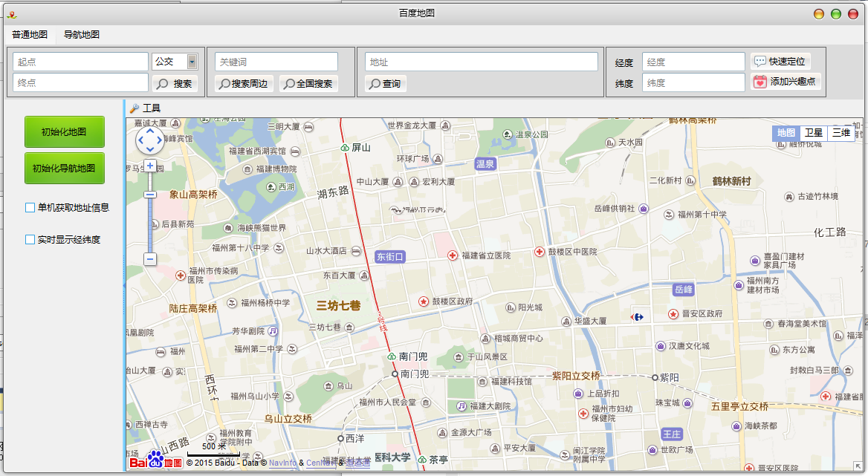This screenshot has height=476, width=868.
Task: Click the 工具 toolbar label
Action: tap(152, 108)
